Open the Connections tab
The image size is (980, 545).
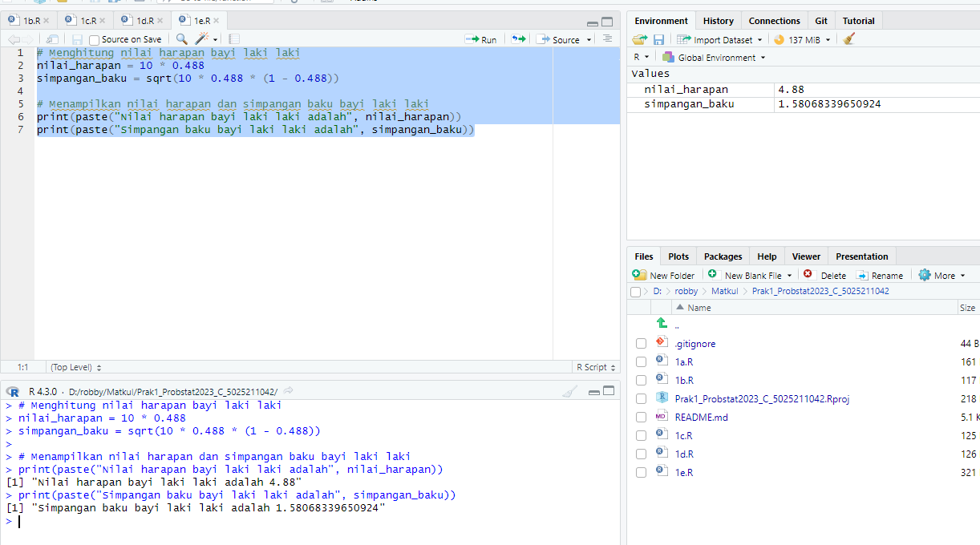(774, 21)
